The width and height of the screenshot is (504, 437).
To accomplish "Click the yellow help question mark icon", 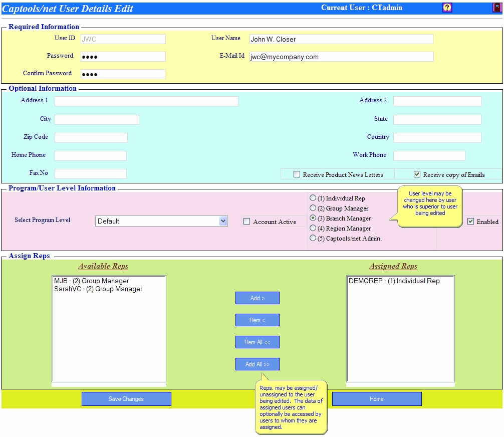I will click(x=447, y=8).
